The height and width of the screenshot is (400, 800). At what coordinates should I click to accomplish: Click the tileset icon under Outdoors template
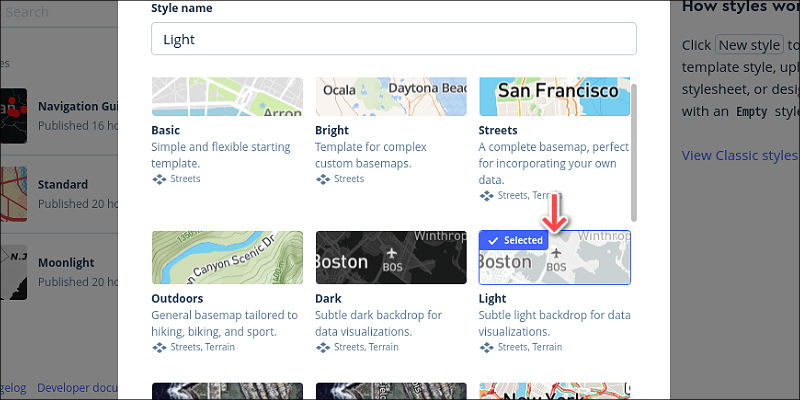pos(159,348)
